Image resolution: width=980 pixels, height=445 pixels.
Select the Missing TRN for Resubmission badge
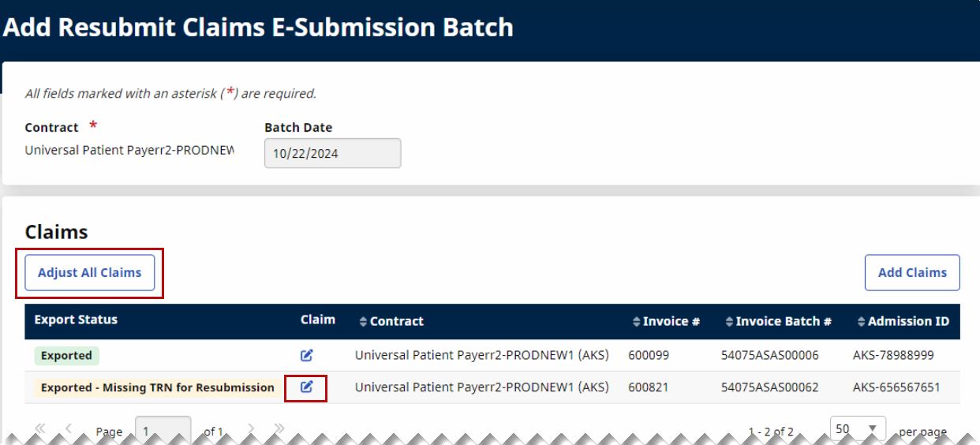(x=157, y=387)
